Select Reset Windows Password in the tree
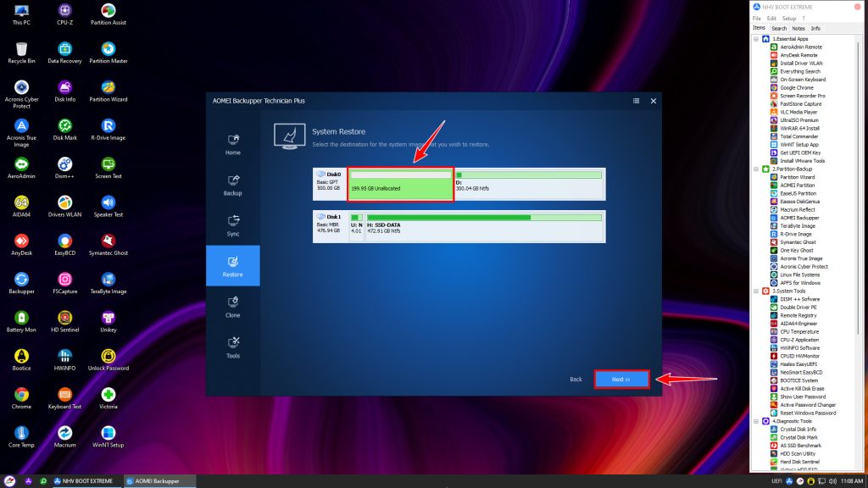The height and width of the screenshot is (488, 868). (808, 413)
